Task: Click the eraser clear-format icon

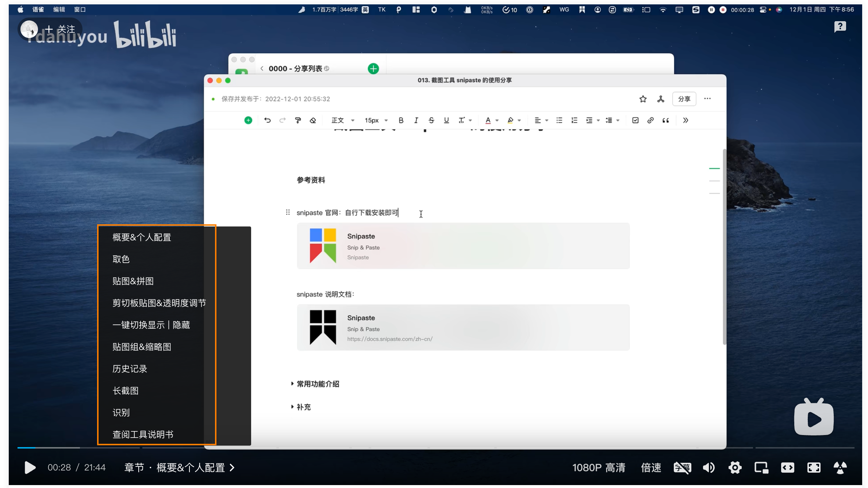Action: (313, 120)
